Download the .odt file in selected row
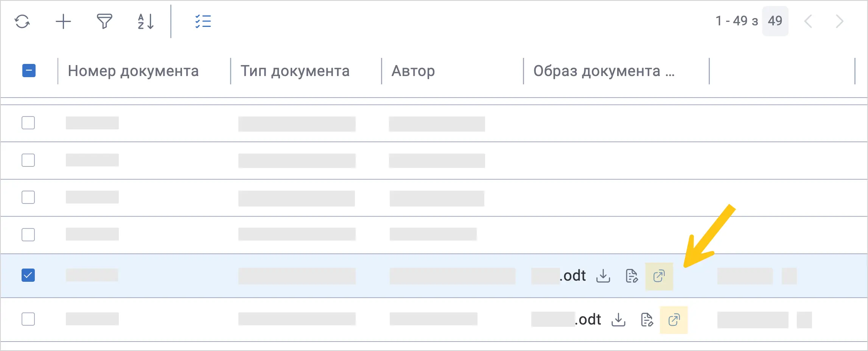The image size is (868, 351). click(x=603, y=276)
